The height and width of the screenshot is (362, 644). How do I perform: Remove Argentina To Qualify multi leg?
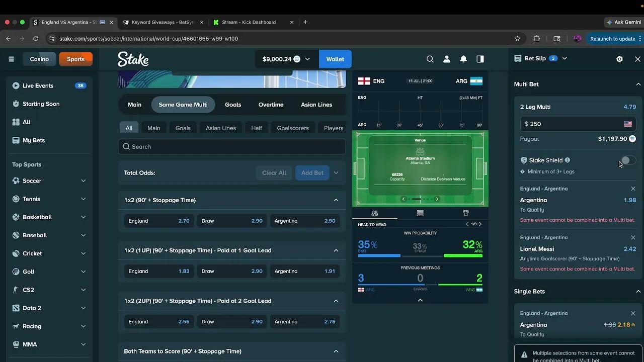[x=633, y=189]
